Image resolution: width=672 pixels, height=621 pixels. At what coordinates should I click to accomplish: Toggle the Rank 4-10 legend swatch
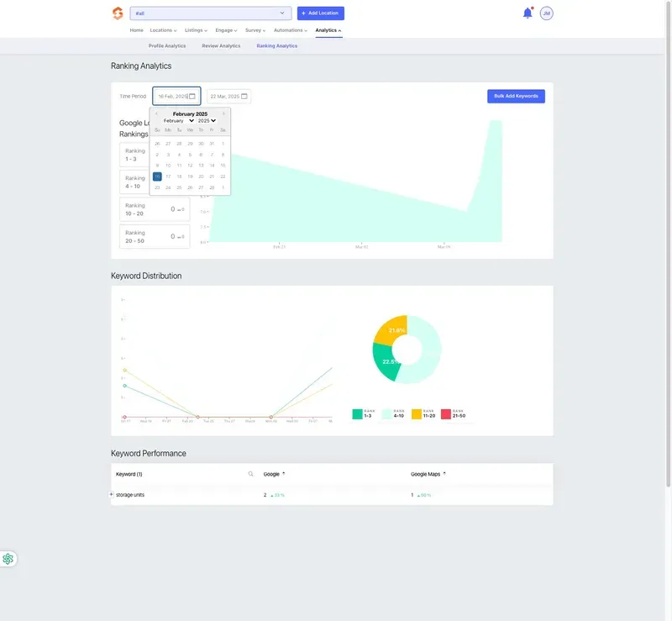[x=387, y=413]
